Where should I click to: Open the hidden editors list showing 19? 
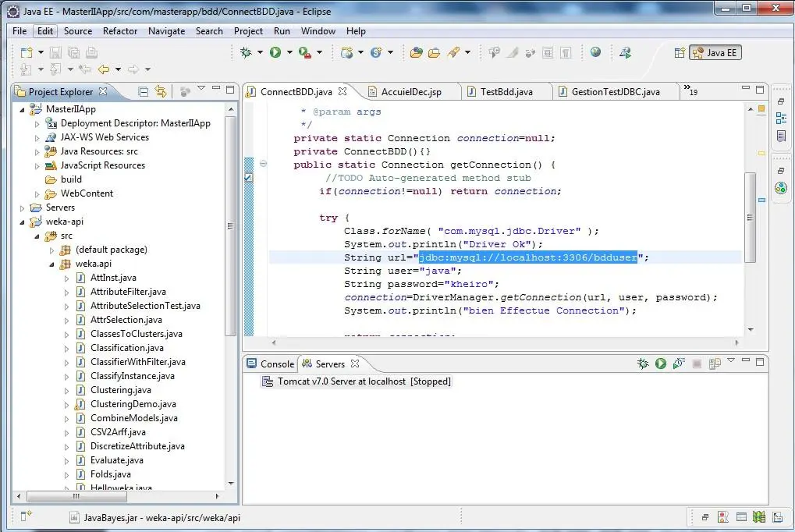tap(690, 91)
